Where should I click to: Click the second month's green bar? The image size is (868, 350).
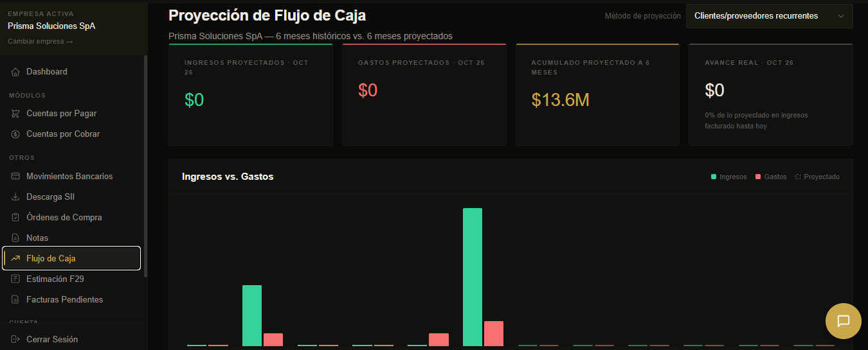(252, 315)
